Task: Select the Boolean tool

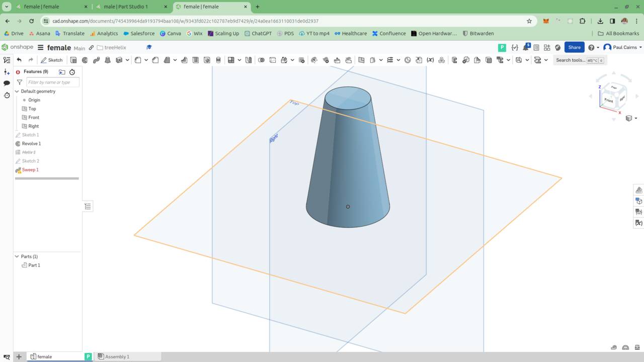Action: coord(261,60)
